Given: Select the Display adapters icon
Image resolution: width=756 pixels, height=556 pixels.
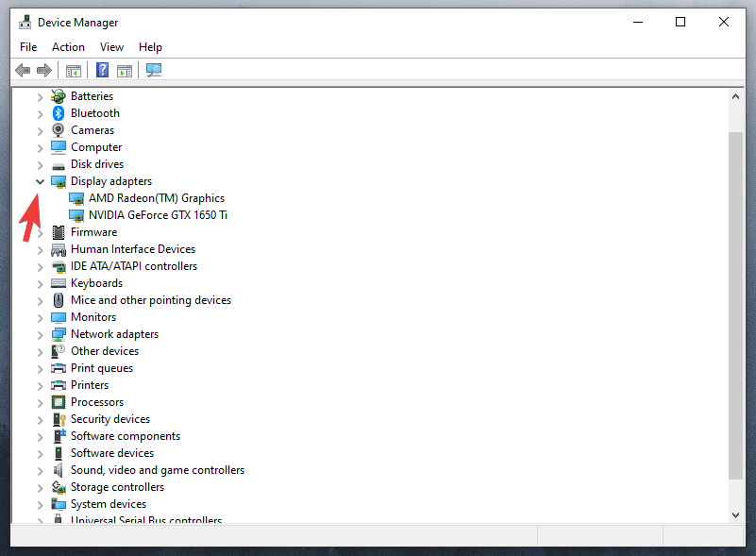Looking at the screenshot, I should tap(59, 182).
